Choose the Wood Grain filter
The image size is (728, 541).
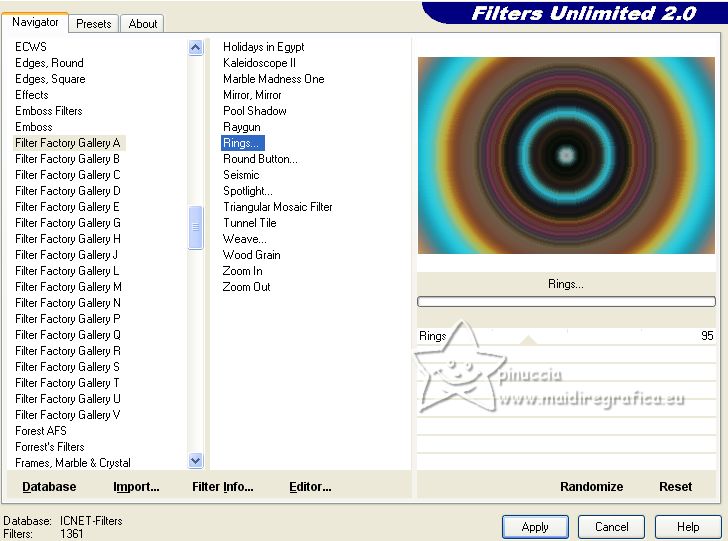(x=252, y=254)
